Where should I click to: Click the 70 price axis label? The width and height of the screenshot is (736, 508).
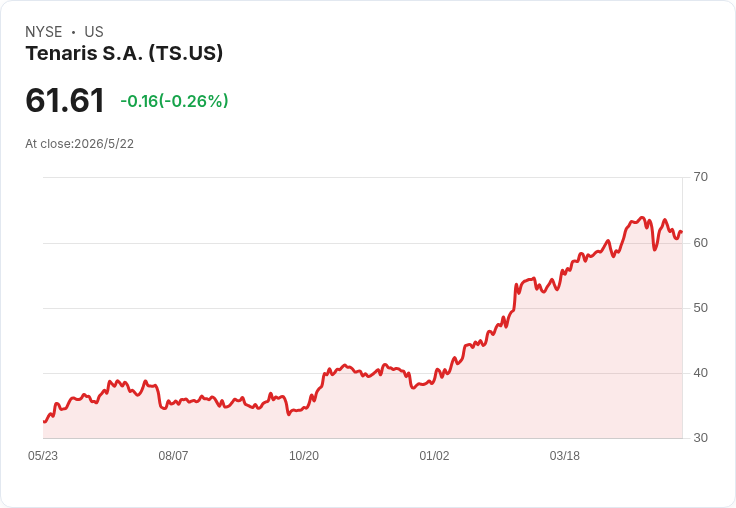coord(700,177)
